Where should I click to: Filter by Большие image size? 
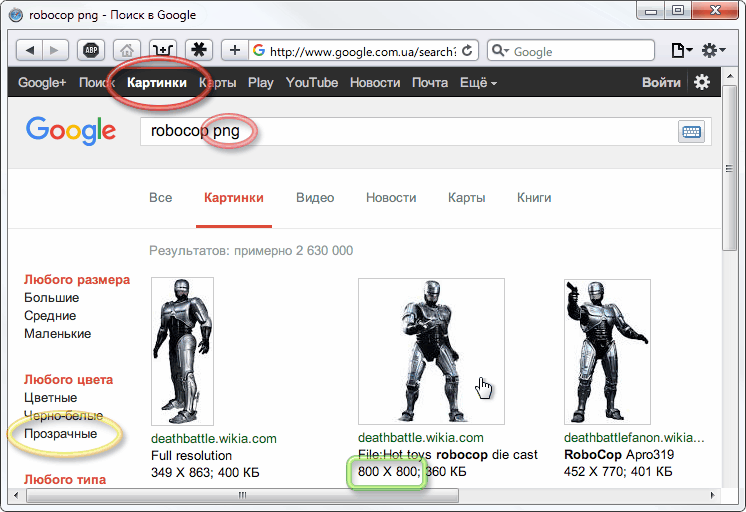[x=51, y=298]
